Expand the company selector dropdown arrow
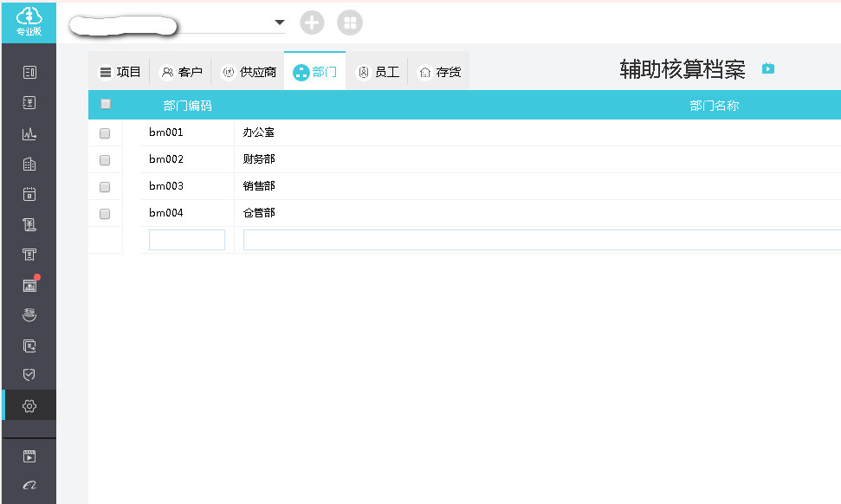This screenshot has width=841, height=504. (x=279, y=23)
